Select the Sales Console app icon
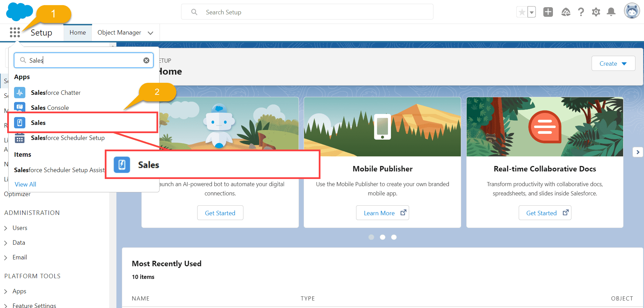This screenshot has height=308, width=644. (x=20, y=107)
